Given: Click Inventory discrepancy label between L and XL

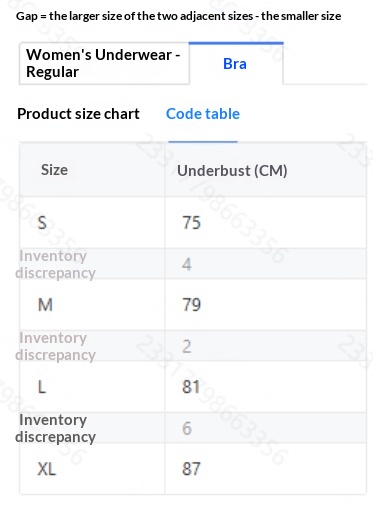Looking at the screenshot, I should (x=56, y=428).
